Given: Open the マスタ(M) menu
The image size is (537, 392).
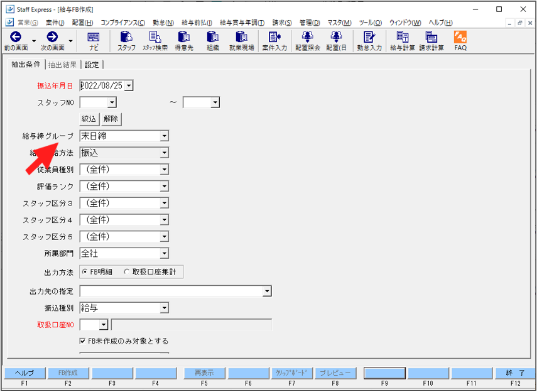Looking at the screenshot, I should (x=339, y=23).
